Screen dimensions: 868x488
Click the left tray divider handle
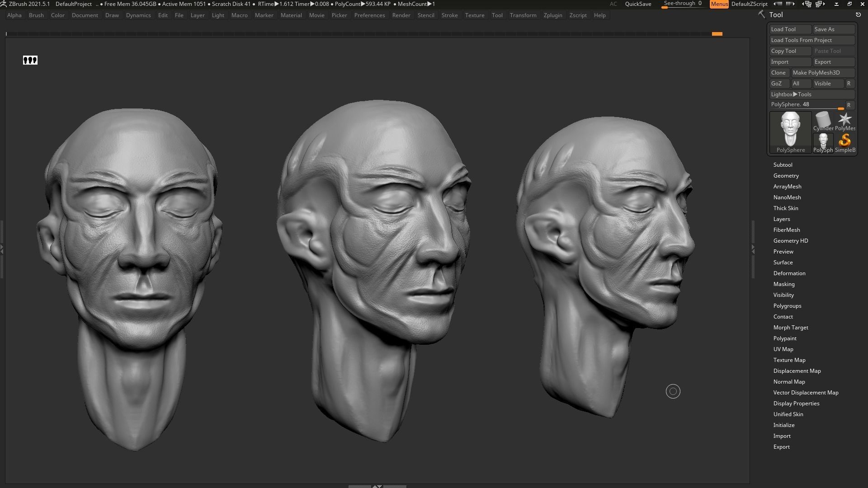point(2,249)
